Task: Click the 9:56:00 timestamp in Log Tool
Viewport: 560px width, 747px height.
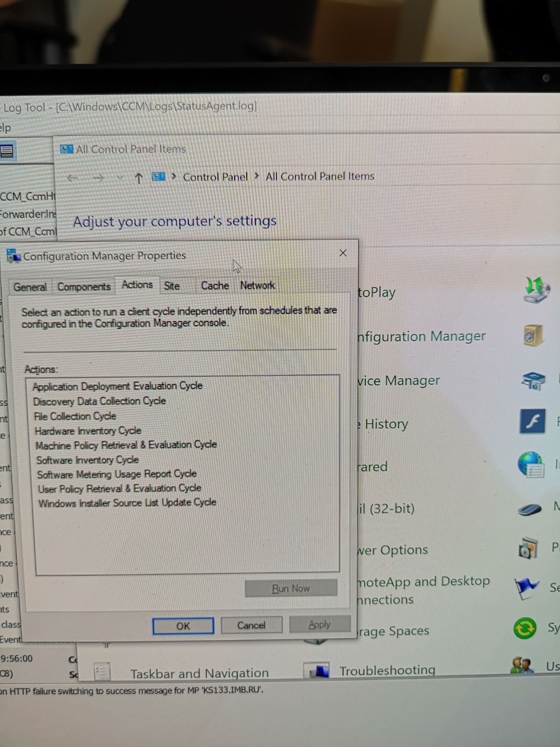Action: pos(16,658)
